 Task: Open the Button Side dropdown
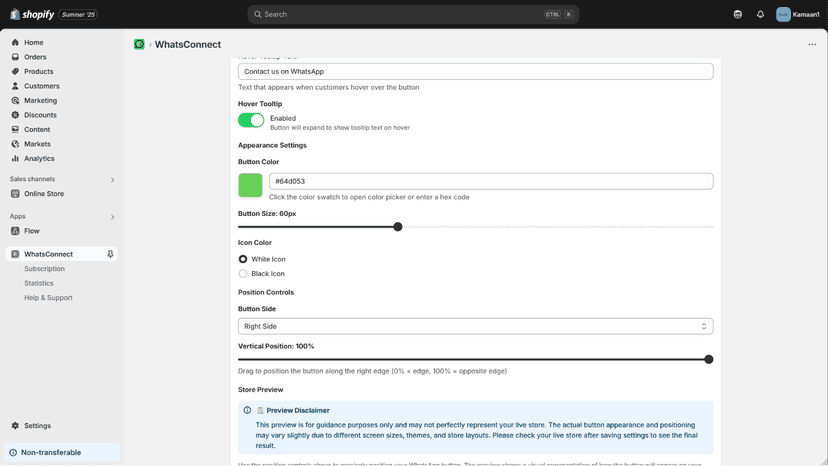coord(475,326)
